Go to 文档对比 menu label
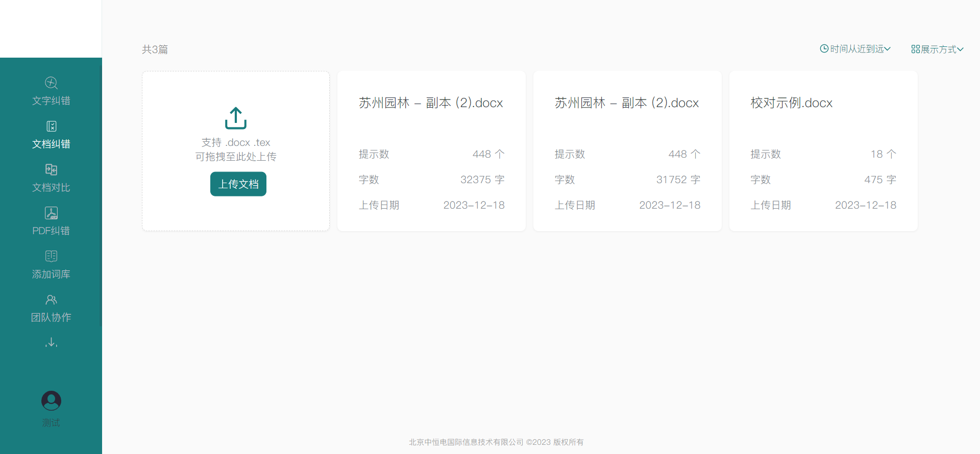The width and height of the screenshot is (980, 454). click(x=51, y=188)
